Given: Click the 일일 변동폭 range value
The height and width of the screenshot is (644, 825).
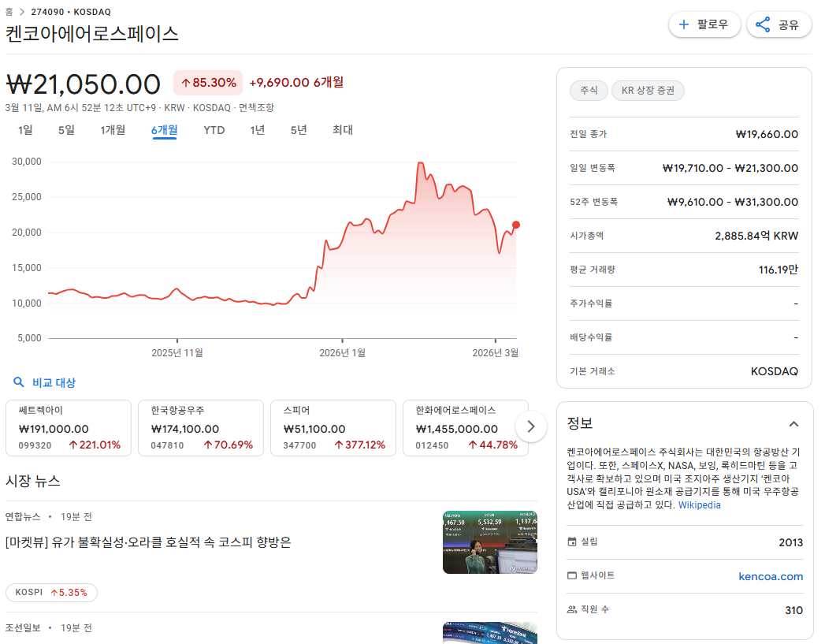Looking at the screenshot, I should (730, 169).
